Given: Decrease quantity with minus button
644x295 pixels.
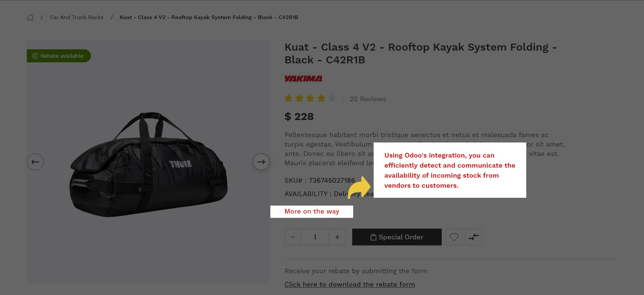Looking at the screenshot, I should (x=292, y=237).
